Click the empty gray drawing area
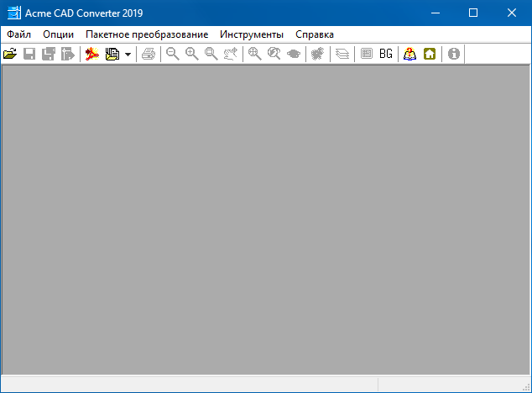The height and width of the screenshot is (393, 532). pos(266,218)
